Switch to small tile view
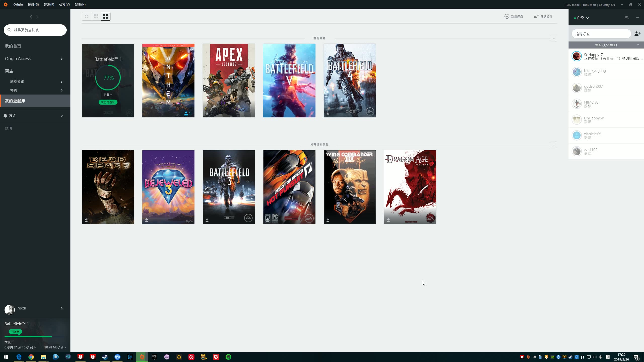The width and height of the screenshot is (644, 362). [x=87, y=16]
